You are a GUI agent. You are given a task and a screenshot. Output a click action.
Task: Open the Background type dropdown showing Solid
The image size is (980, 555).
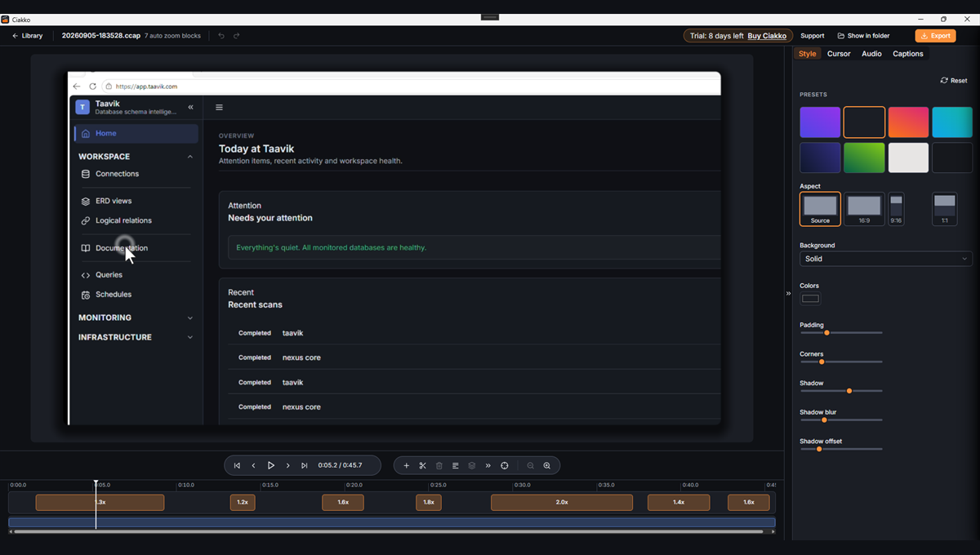(x=886, y=259)
